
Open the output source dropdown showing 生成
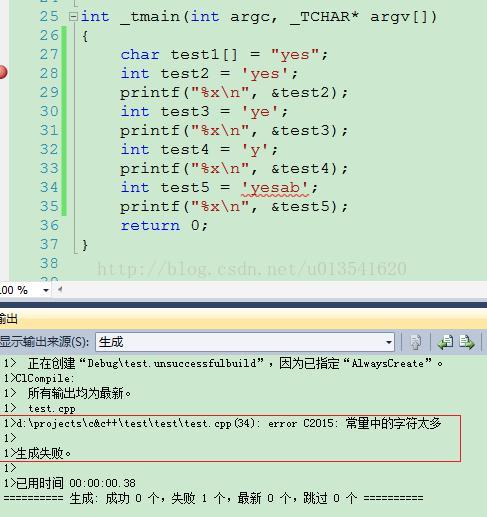pos(245,342)
